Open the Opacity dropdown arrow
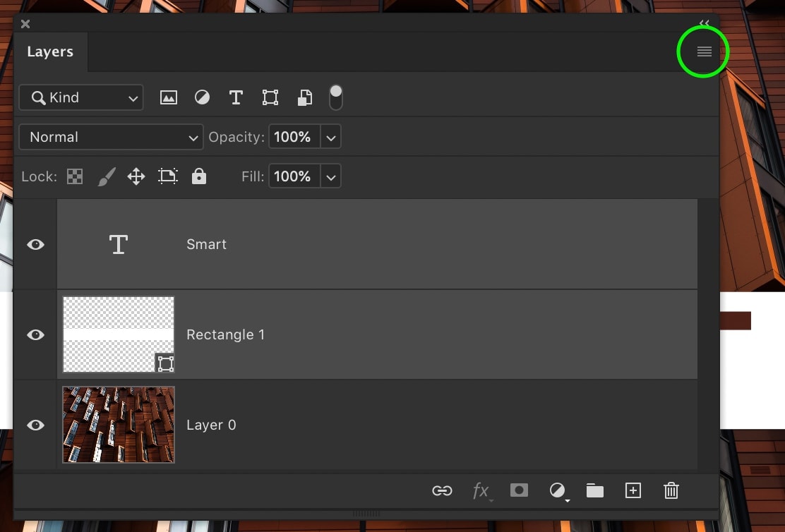785x532 pixels. (330, 137)
